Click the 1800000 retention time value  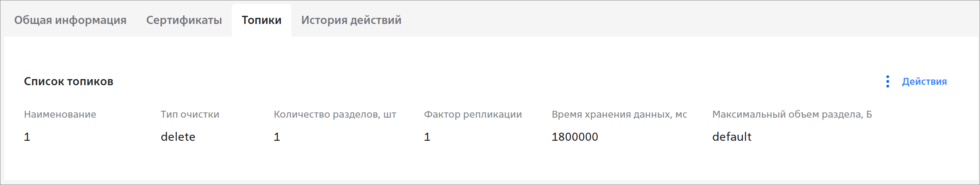[575, 137]
